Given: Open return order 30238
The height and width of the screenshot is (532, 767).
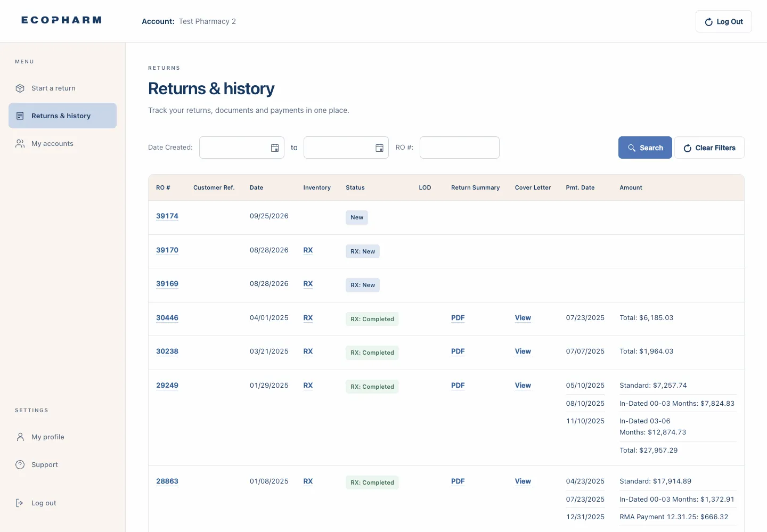Looking at the screenshot, I should click(x=167, y=351).
